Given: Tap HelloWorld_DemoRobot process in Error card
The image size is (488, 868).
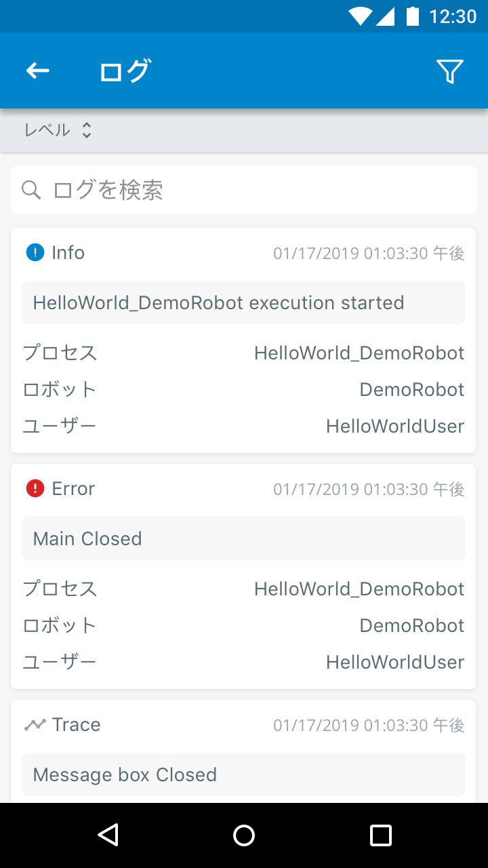Looking at the screenshot, I should 359,589.
